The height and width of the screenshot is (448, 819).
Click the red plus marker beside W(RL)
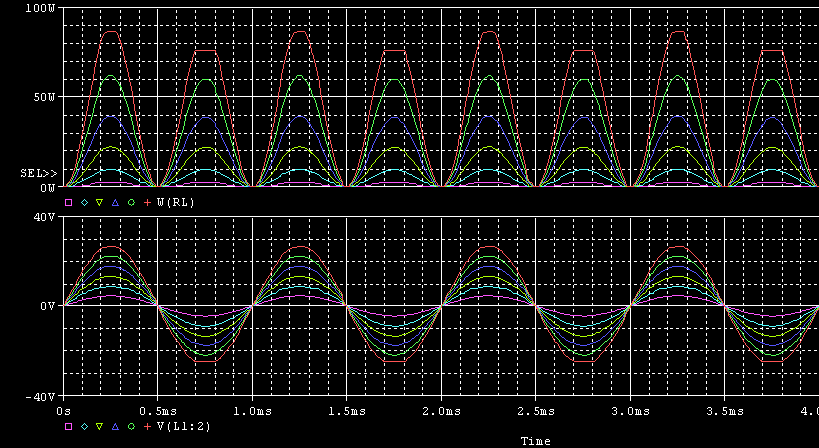[x=148, y=202]
